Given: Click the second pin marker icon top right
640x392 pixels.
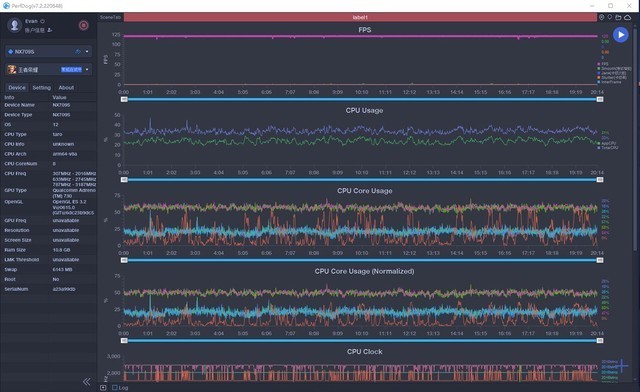Looking at the screenshot, I should coord(610,17).
